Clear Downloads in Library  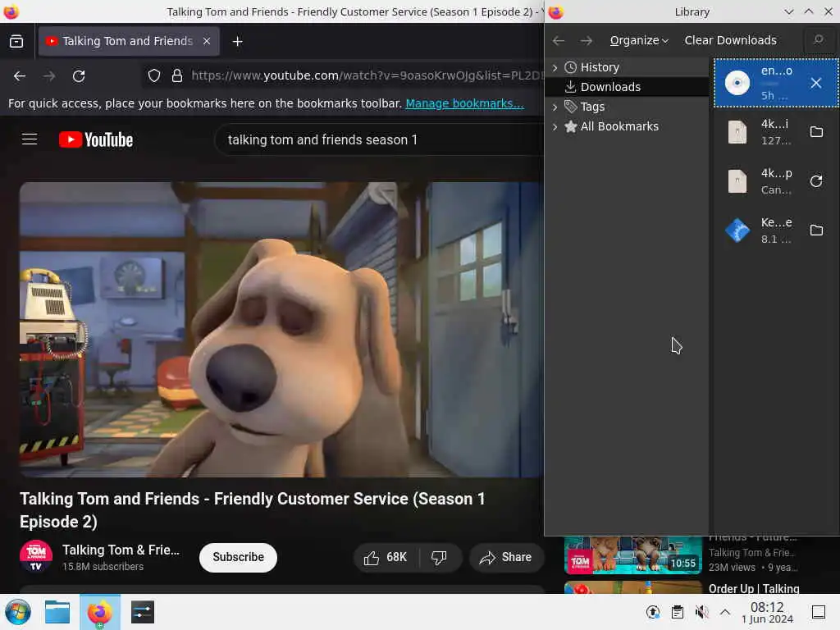click(x=730, y=41)
